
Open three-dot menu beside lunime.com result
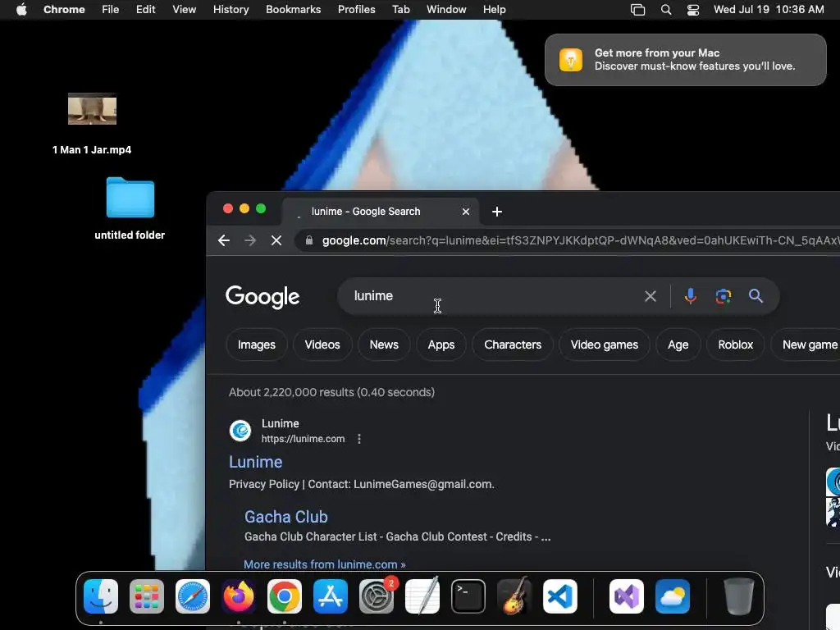point(359,439)
